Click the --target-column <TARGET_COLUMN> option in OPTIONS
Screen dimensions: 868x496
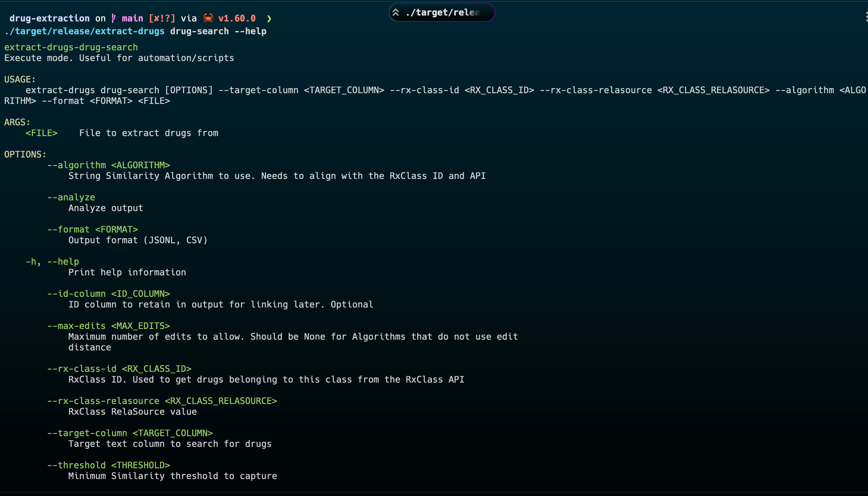[x=130, y=433]
